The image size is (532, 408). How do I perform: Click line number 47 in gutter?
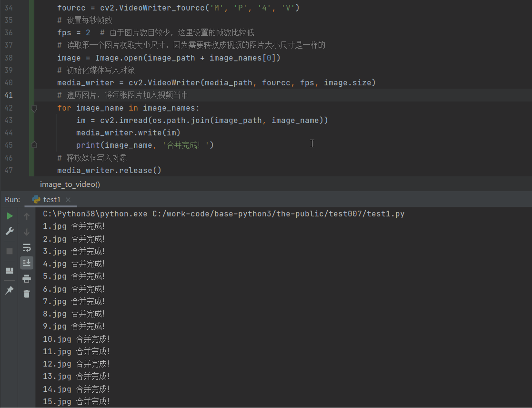coord(9,170)
